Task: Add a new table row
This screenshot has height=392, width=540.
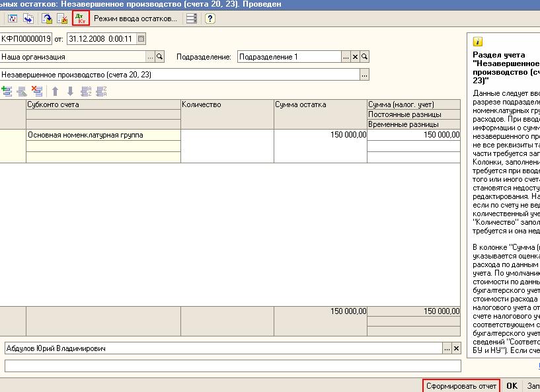Action: 7,91
